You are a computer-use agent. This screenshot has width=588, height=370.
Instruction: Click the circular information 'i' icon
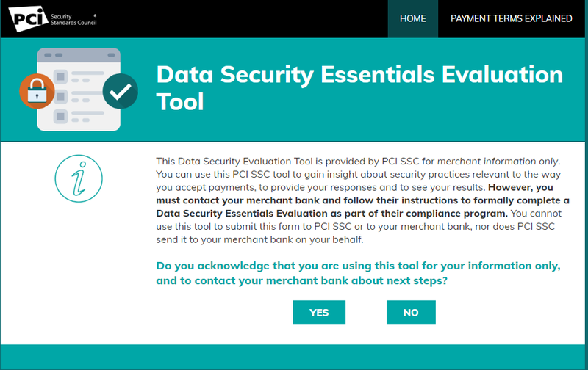[79, 178]
